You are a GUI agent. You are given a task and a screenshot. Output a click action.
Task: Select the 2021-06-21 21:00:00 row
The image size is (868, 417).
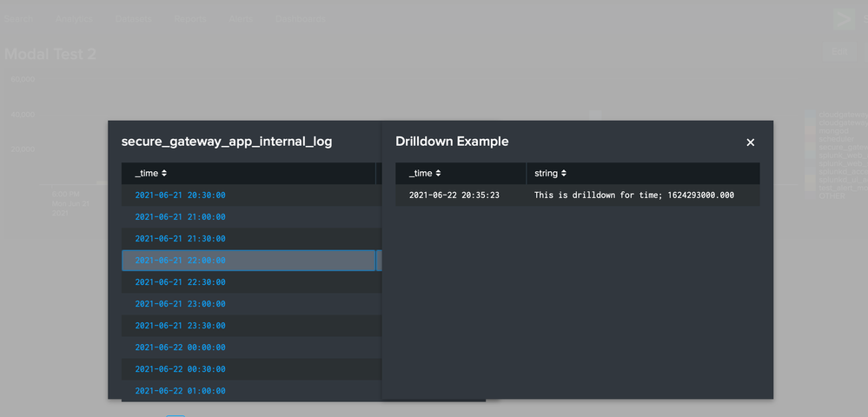[180, 217]
